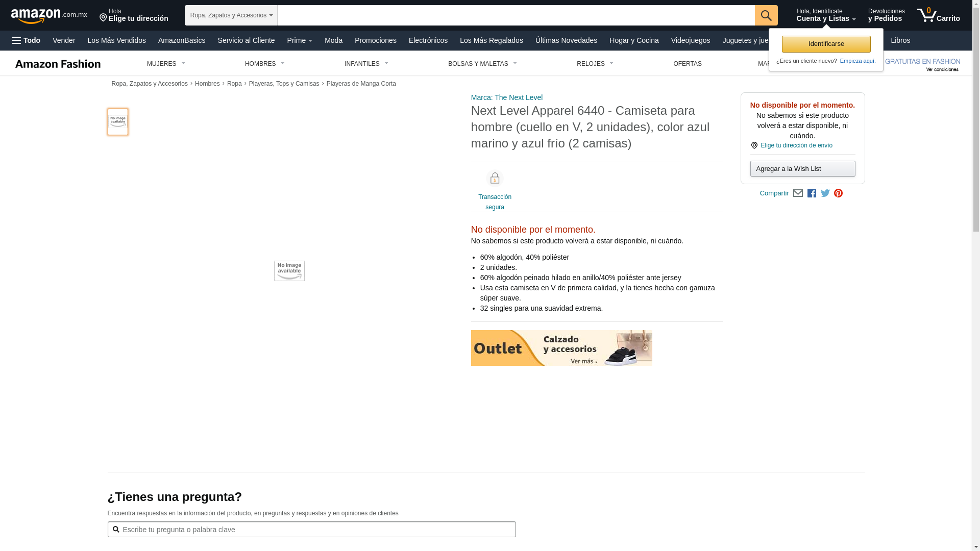Open Servicio al Cliente menu item
This screenshot has height=551, width=980.
pos(246,40)
